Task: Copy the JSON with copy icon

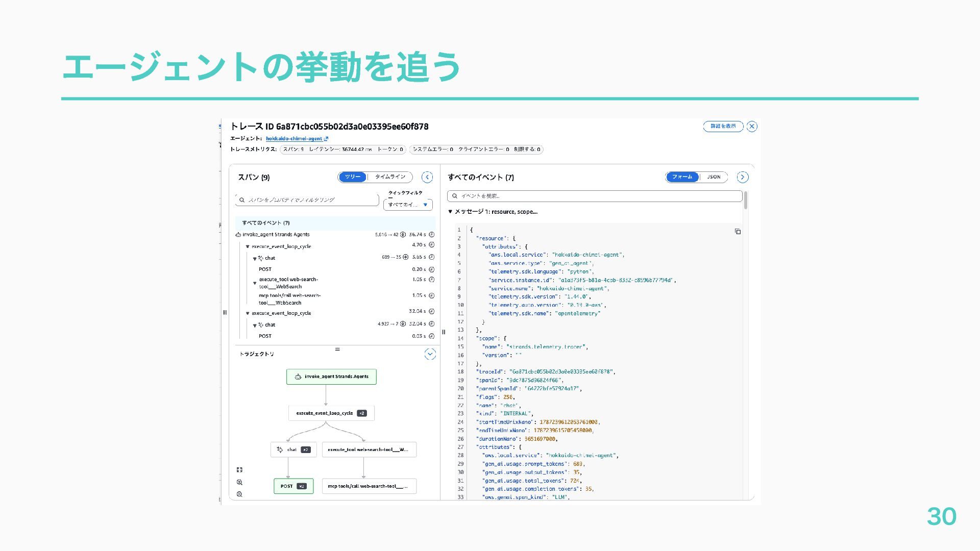Action: 738,232
